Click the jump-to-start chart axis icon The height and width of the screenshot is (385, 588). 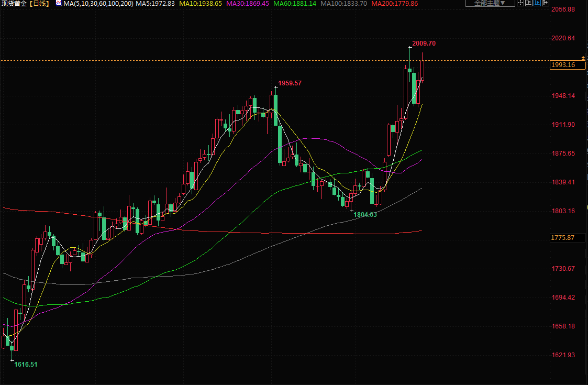click(x=528, y=3)
